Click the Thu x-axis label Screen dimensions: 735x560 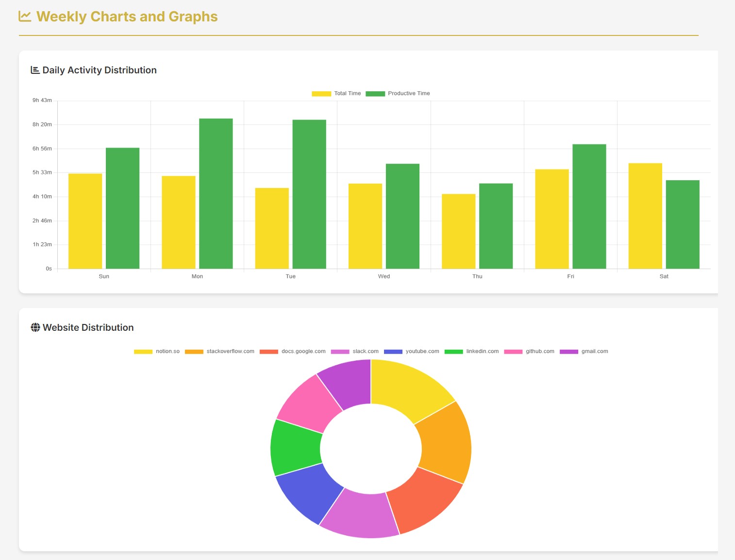tap(477, 276)
